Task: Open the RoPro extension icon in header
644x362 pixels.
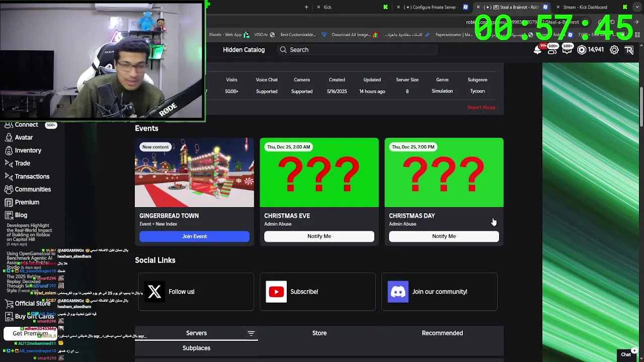Action: tap(629, 50)
